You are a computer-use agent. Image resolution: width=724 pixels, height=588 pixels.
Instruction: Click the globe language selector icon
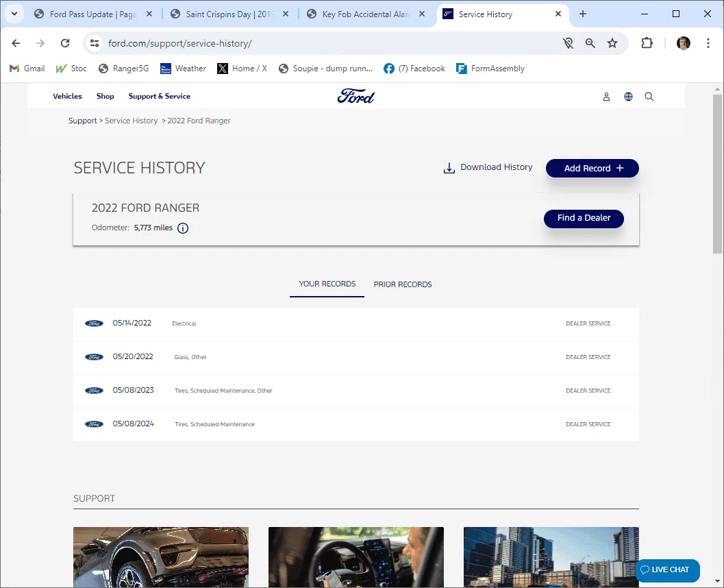pos(628,97)
